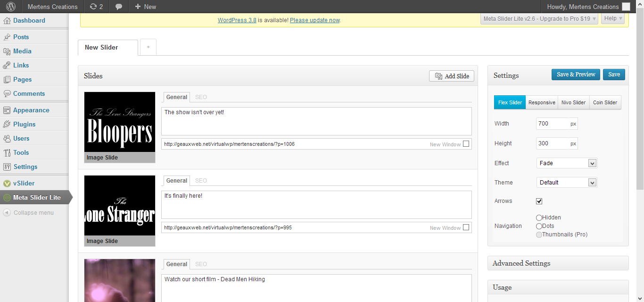Click the Appearance icon in sidebar
This screenshot has width=644, height=302.
point(7,110)
